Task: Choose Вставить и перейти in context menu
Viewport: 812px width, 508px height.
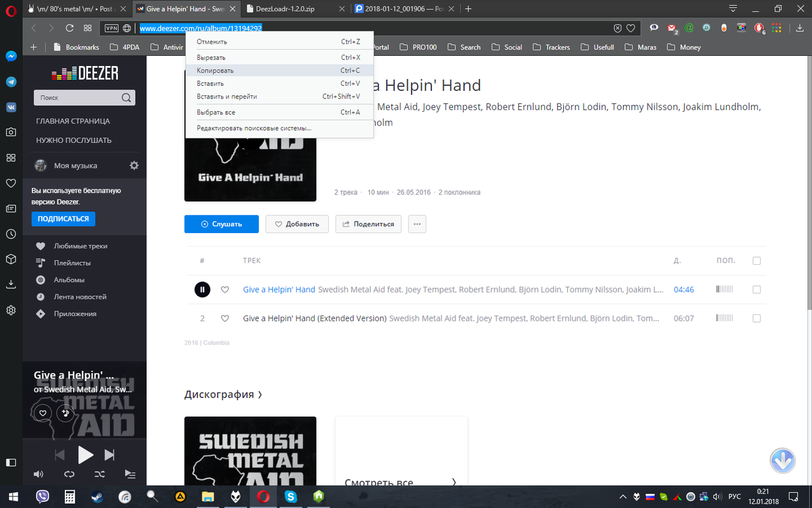Action: tap(279, 97)
